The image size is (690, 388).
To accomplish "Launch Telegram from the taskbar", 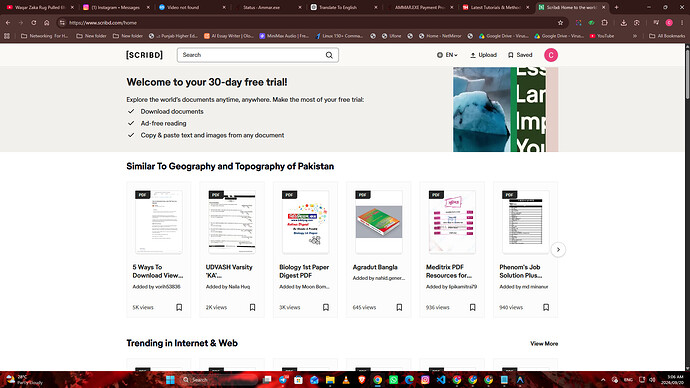I will tap(283, 380).
